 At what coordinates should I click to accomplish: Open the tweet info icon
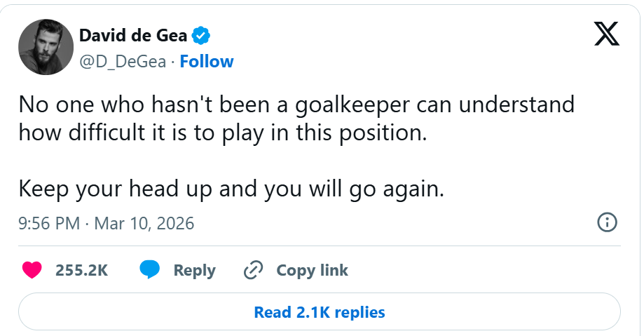click(x=606, y=223)
